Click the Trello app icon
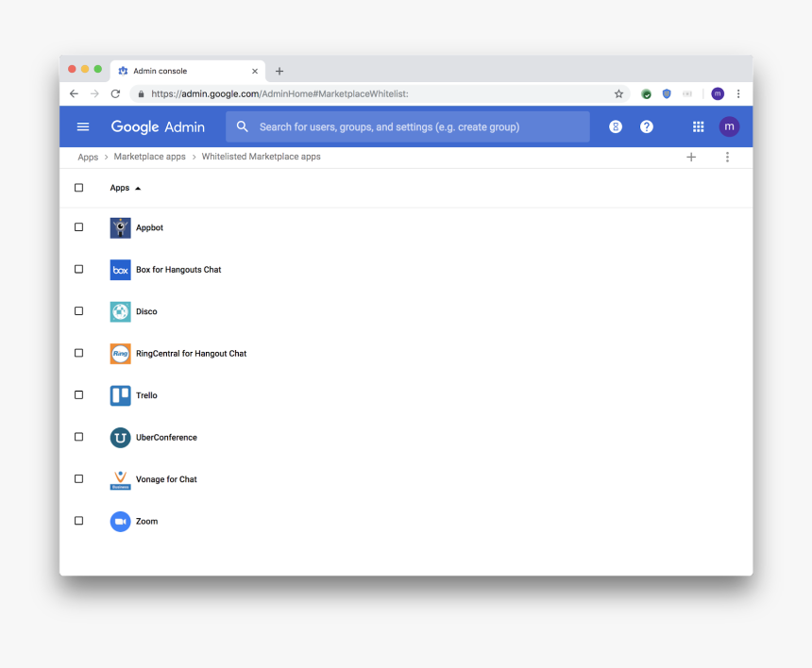The width and height of the screenshot is (812, 668). pos(120,395)
